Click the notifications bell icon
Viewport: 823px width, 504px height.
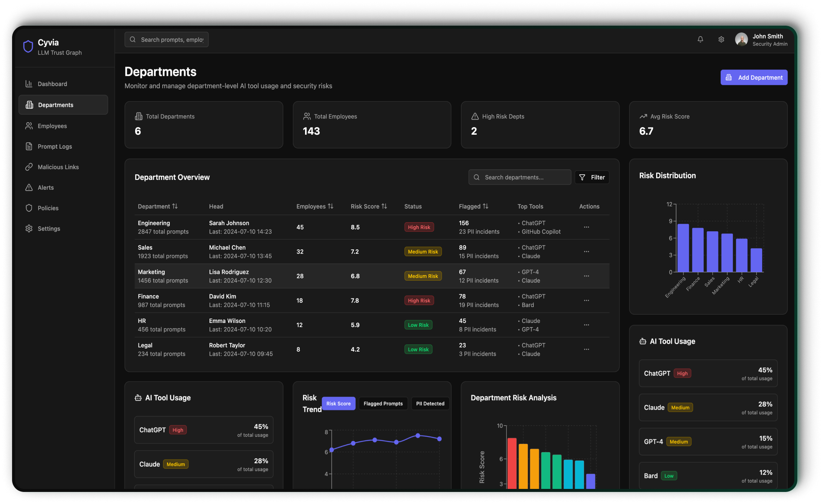700,39
